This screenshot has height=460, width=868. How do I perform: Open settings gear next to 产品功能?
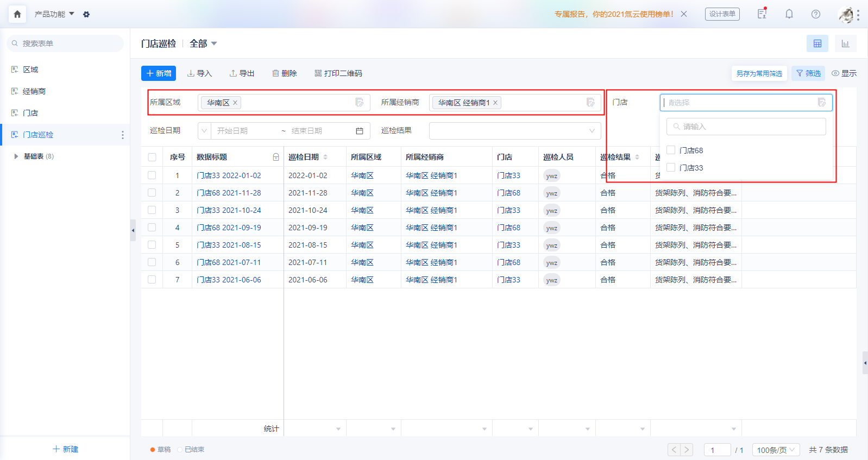86,15
